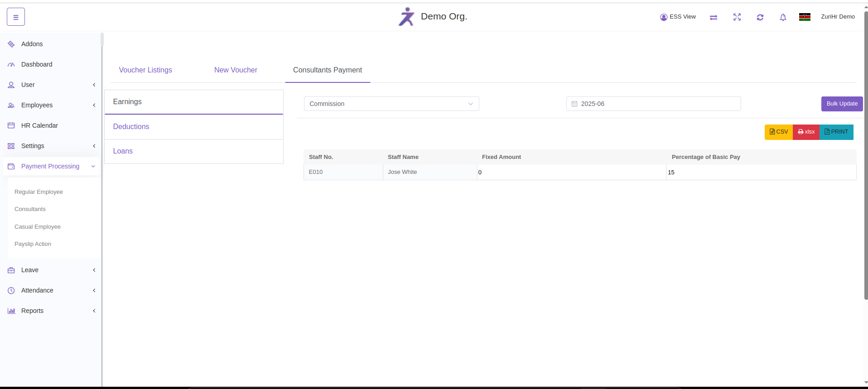Click the notification bell icon

(782, 17)
